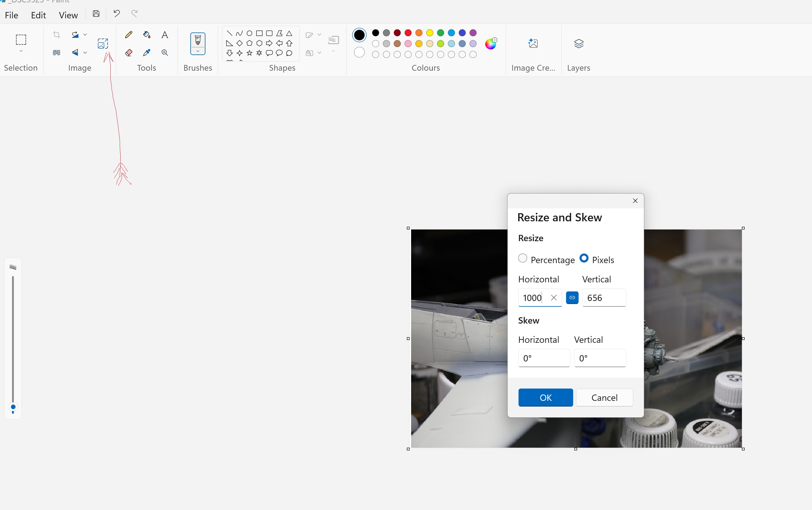Select the Text tool
This screenshot has height=510, width=812.
pos(165,34)
